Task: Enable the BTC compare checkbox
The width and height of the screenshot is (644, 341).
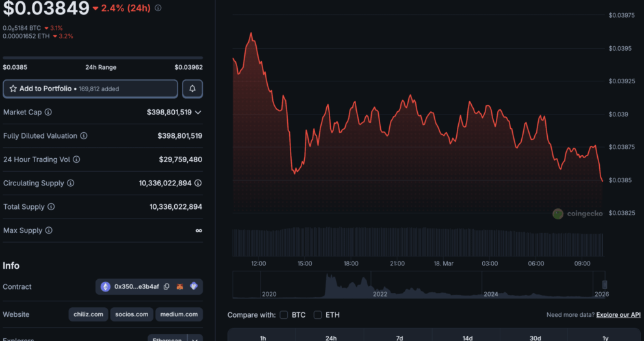Action: coord(283,315)
